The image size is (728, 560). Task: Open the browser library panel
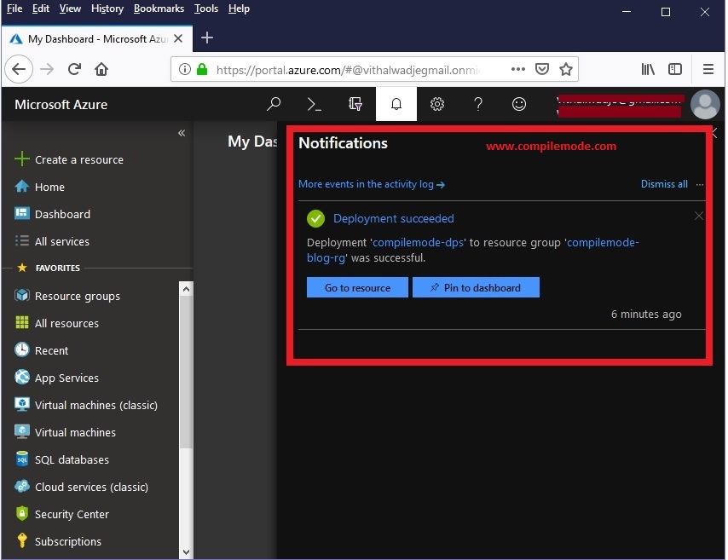click(647, 69)
